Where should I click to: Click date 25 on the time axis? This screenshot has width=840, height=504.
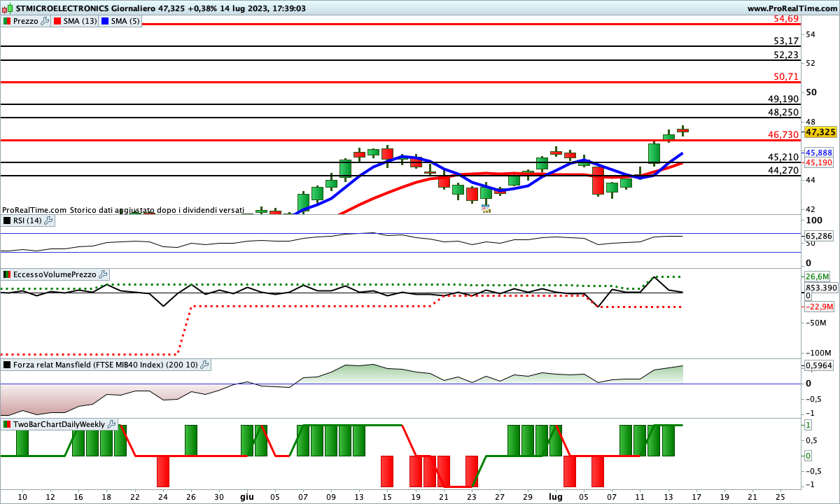point(780,496)
